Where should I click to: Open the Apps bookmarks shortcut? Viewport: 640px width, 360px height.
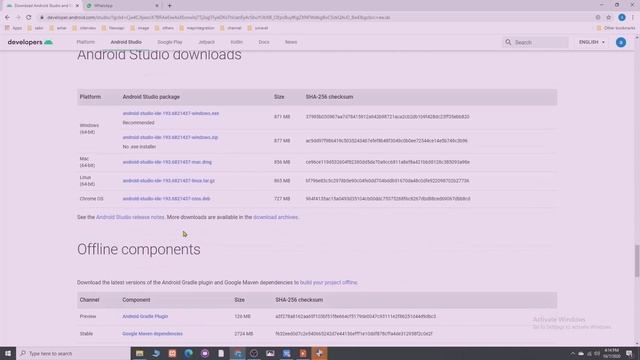coord(13,28)
